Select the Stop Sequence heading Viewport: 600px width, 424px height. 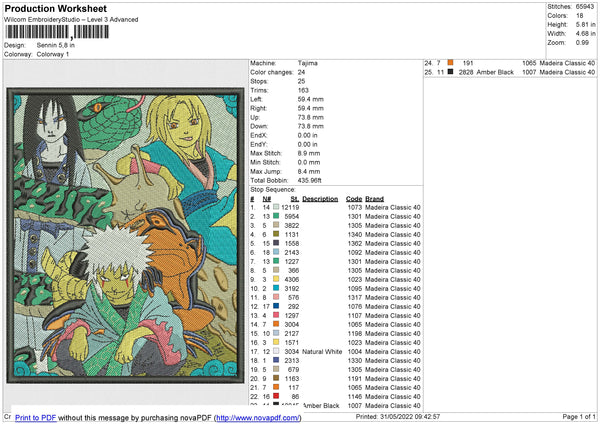click(x=273, y=189)
